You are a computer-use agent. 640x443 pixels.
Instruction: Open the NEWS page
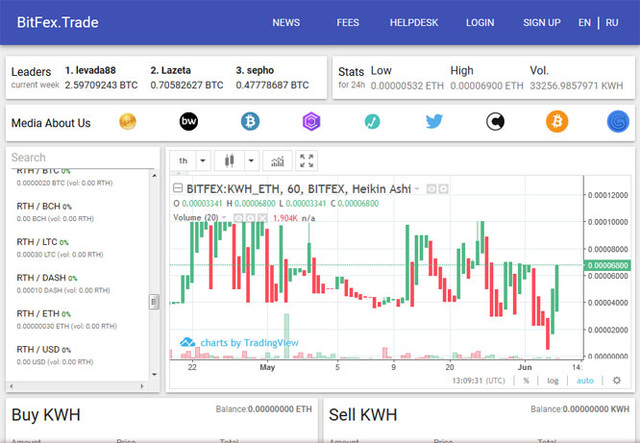pos(286,22)
